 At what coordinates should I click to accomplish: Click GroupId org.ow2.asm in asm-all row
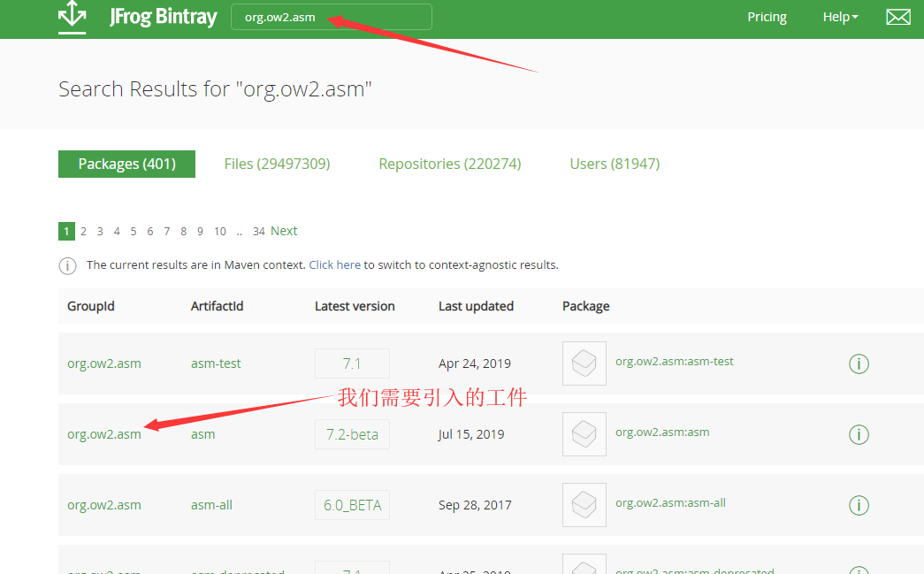104,505
